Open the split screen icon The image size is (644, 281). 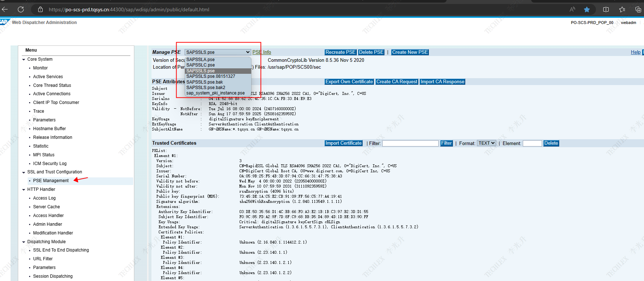[606, 9]
